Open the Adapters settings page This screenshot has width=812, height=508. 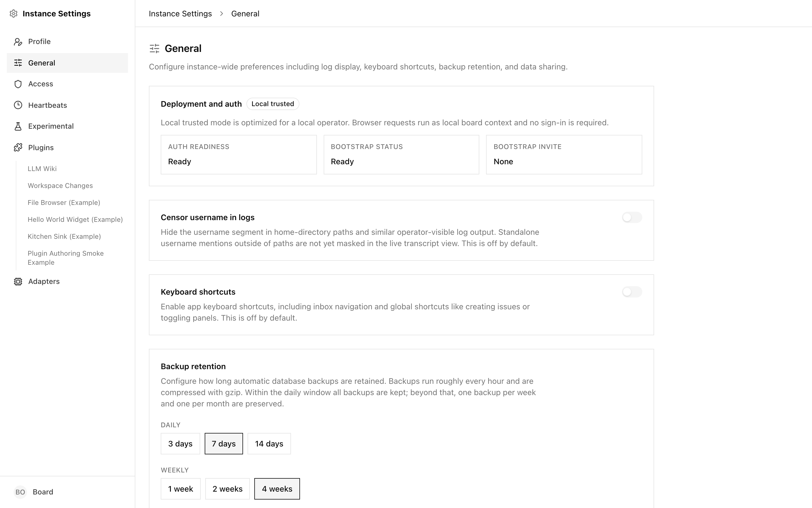click(x=67, y=282)
